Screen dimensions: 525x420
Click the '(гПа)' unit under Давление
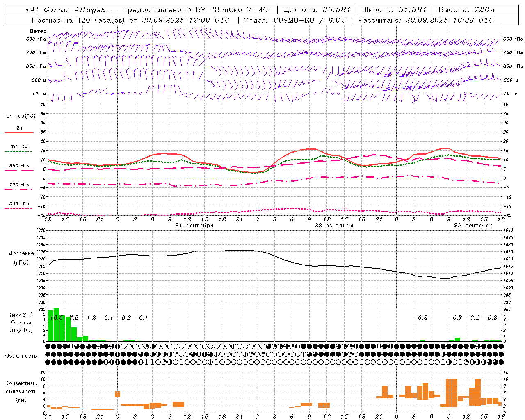(x=21, y=262)
